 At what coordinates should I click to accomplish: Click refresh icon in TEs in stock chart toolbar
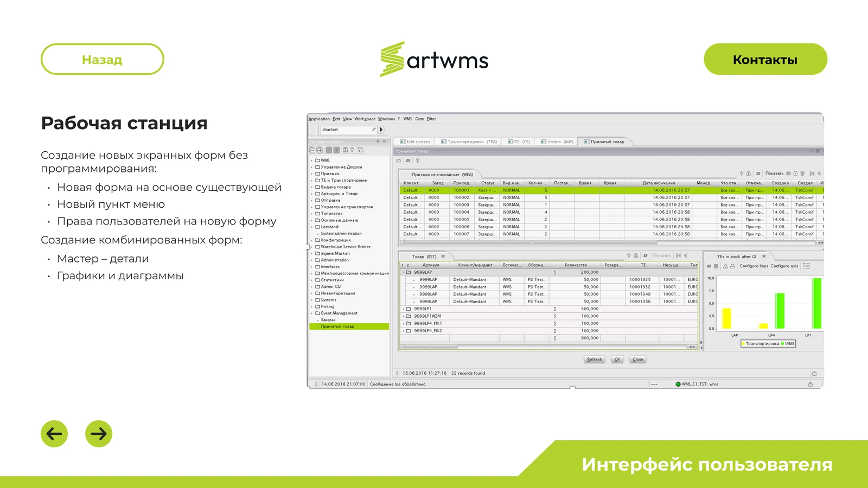pyautogui.click(x=709, y=266)
